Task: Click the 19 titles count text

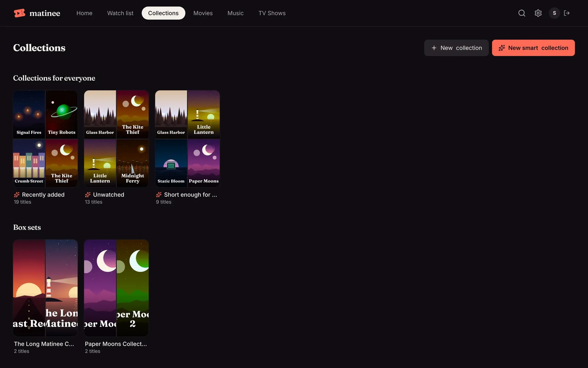Action: point(23,202)
